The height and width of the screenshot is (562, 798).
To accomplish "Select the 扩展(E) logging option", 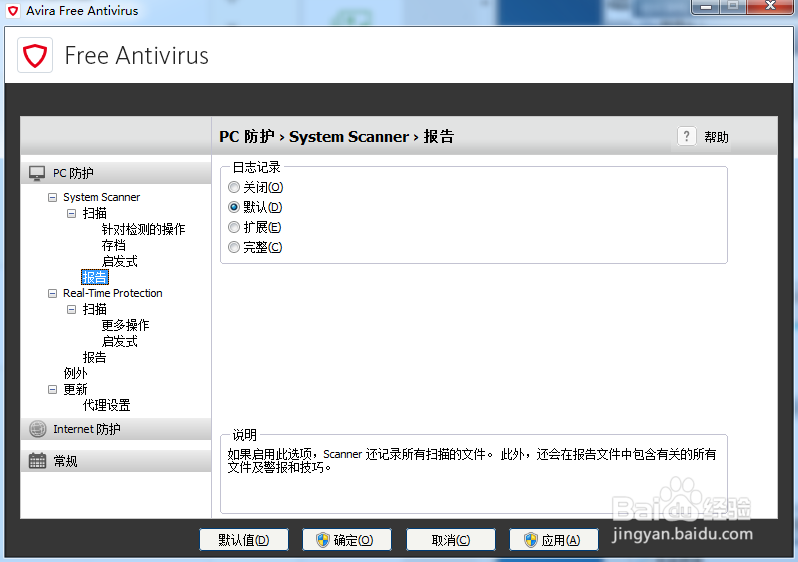I will (x=234, y=227).
